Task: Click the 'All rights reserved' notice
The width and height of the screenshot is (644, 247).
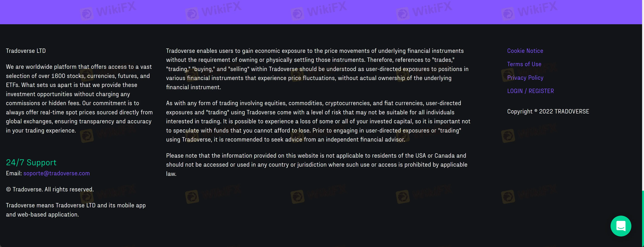Action: tap(50, 189)
